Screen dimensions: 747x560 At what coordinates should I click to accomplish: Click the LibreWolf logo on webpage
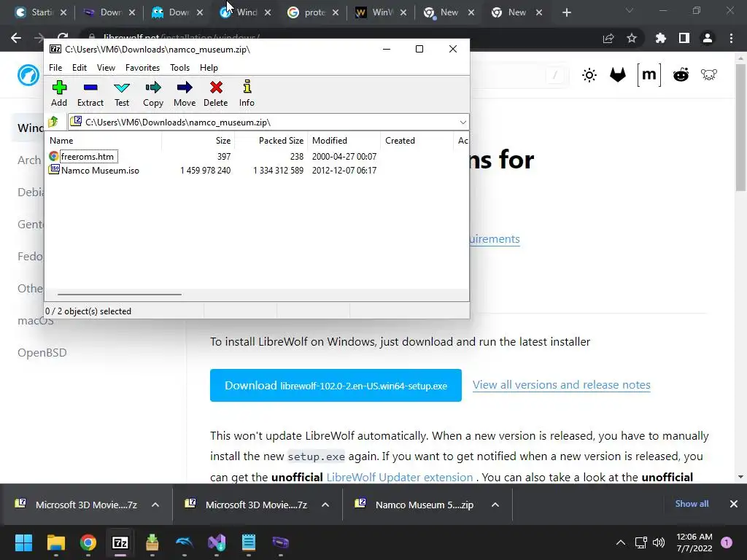click(x=28, y=75)
